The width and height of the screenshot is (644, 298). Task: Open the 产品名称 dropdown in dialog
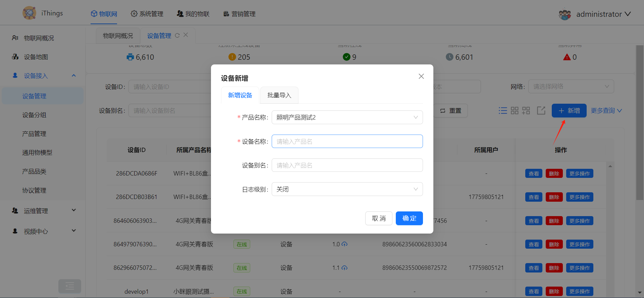coord(347,117)
